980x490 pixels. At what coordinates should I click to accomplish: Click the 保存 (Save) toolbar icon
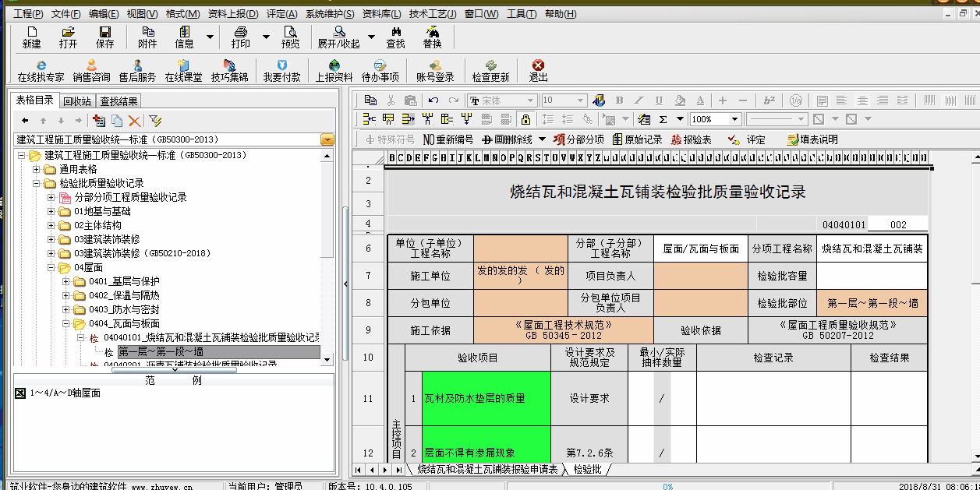pyautogui.click(x=104, y=37)
